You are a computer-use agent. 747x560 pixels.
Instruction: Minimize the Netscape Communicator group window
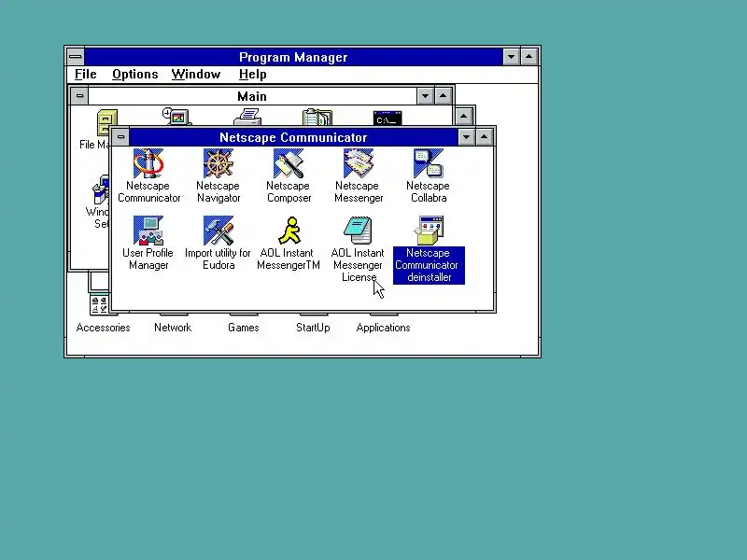click(x=466, y=137)
